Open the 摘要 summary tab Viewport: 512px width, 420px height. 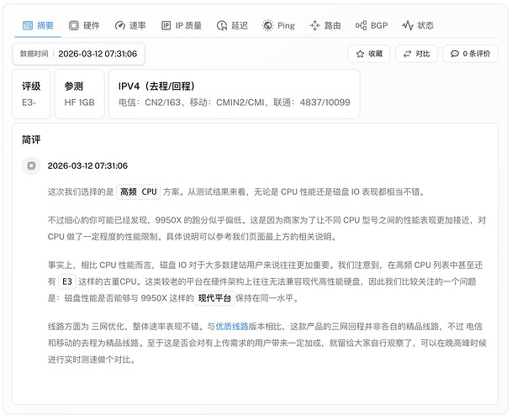coord(38,25)
